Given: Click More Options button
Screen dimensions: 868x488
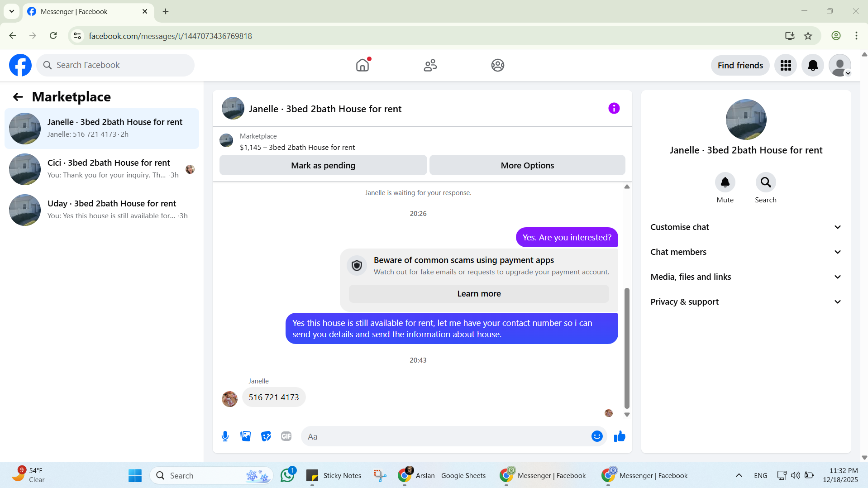Looking at the screenshot, I should (527, 165).
